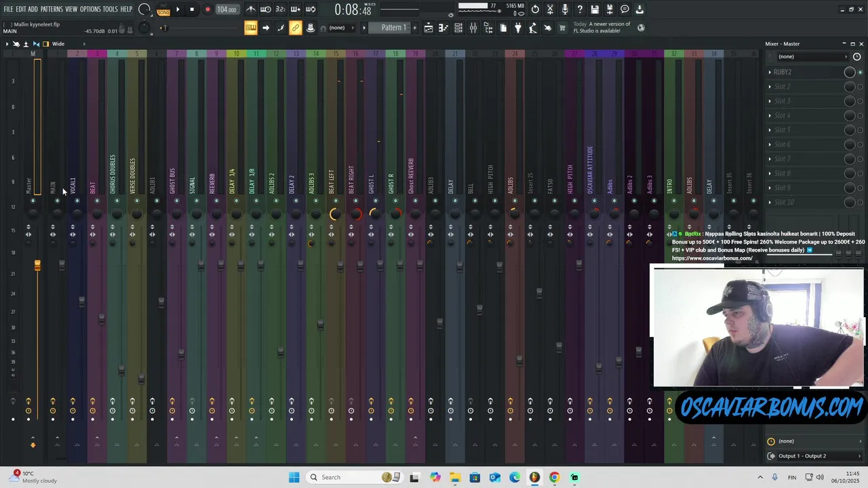Click the play button
868x488 pixels.
click(178, 9)
